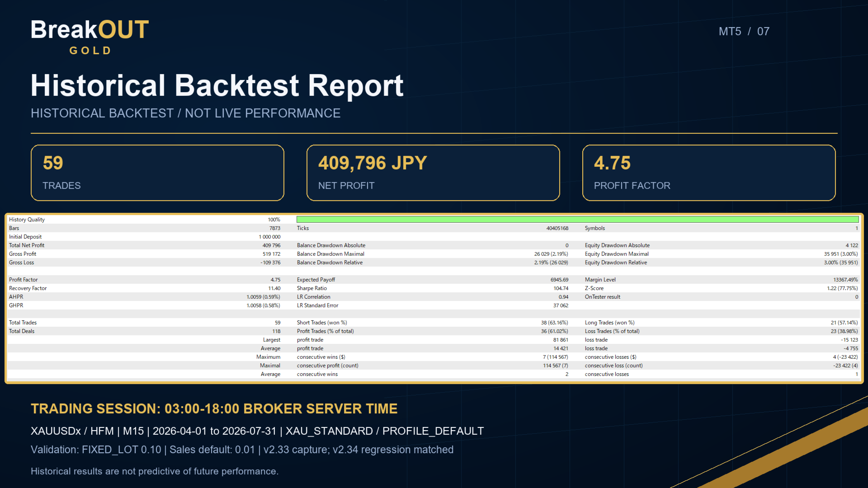Screen dimensions: 868x488
Task: Click the green History Quality progress bar
Action: click(x=577, y=220)
